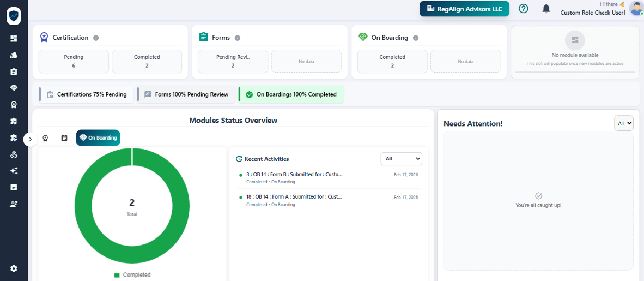644x281 pixels.
Task: Open the user avatar profile picture
Action: [x=635, y=9]
